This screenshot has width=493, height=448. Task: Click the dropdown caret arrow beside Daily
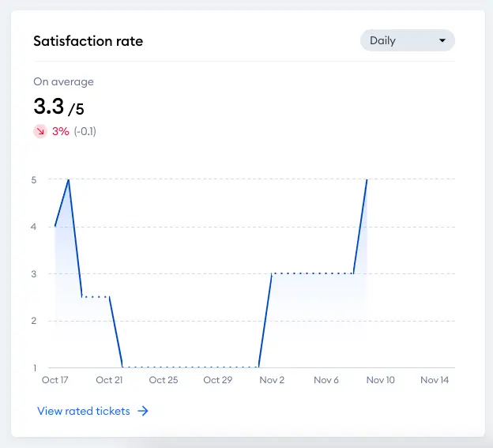pyautogui.click(x=442, y=40)
